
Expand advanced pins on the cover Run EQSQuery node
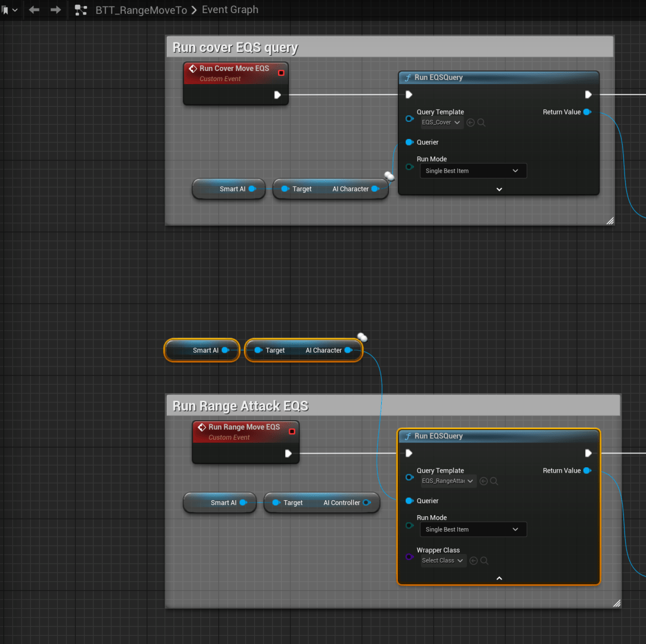pyautogui.click(x=499, y=189)
